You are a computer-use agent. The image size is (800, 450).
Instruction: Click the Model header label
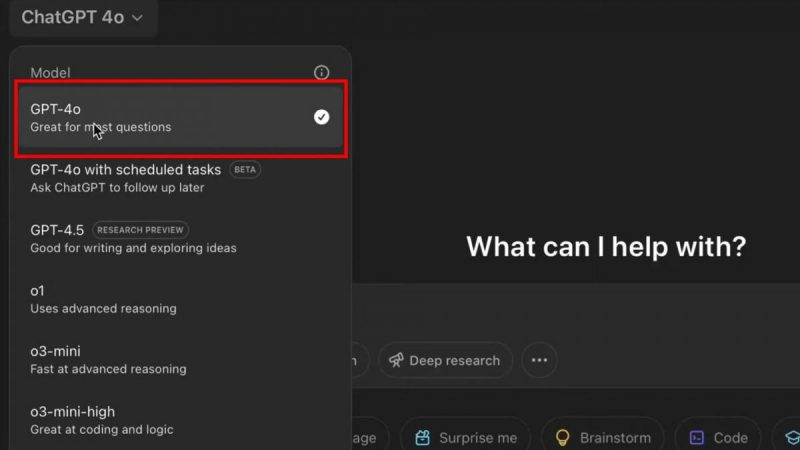(50, 73)
